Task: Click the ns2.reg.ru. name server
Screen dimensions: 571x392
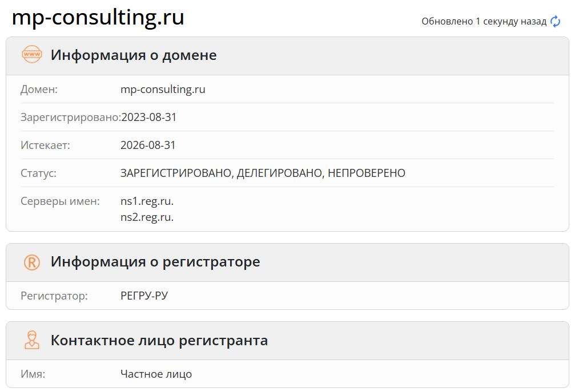Action: tap(147, 217)
